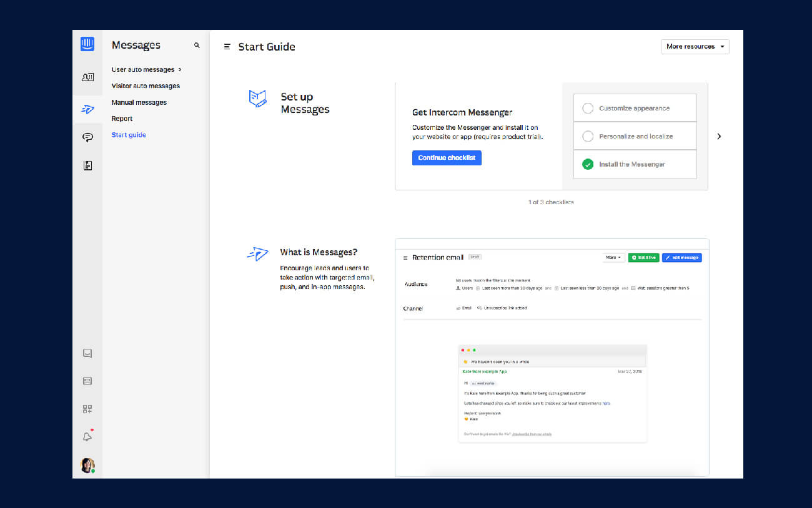This screenshot has height=508, width=812.
Task: Open the Users contacts icon in sidebar
Action: [87, 77]
